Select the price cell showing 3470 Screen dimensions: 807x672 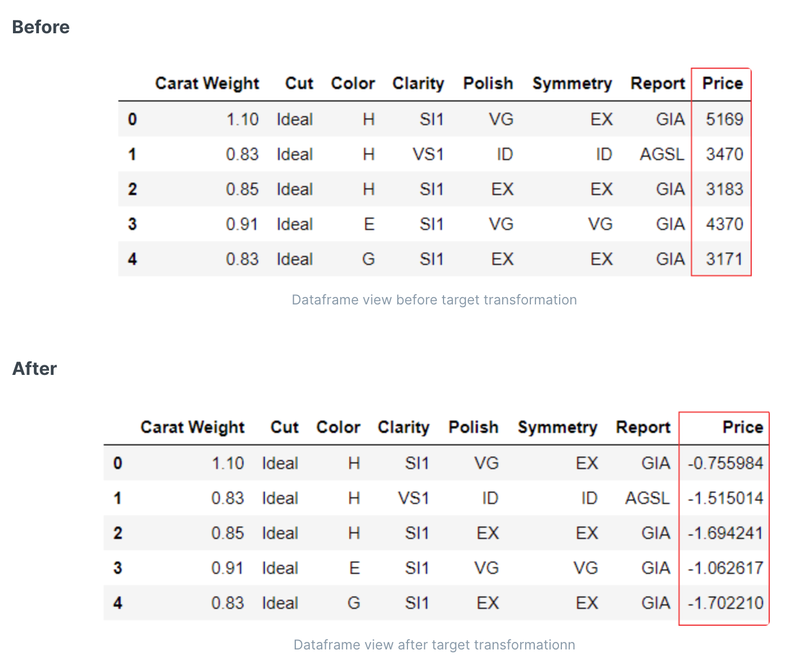(724, 154)
